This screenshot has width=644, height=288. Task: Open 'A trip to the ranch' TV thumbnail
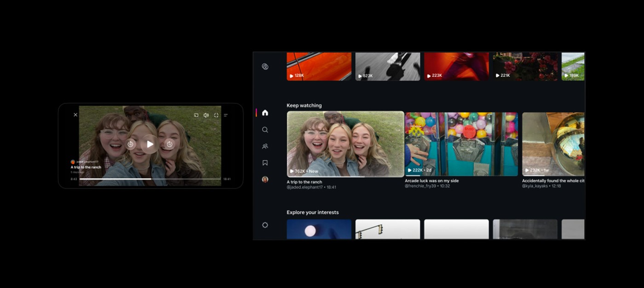[345, 144]
